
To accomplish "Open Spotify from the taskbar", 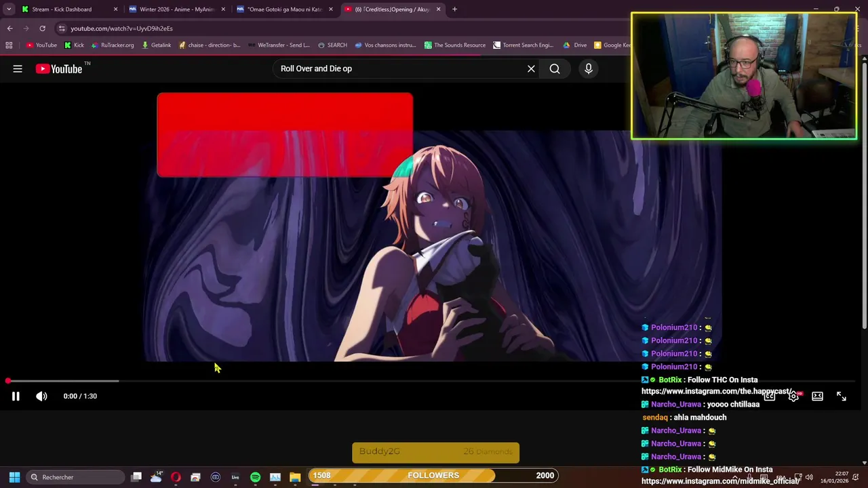I will click(x=255, y=477).
